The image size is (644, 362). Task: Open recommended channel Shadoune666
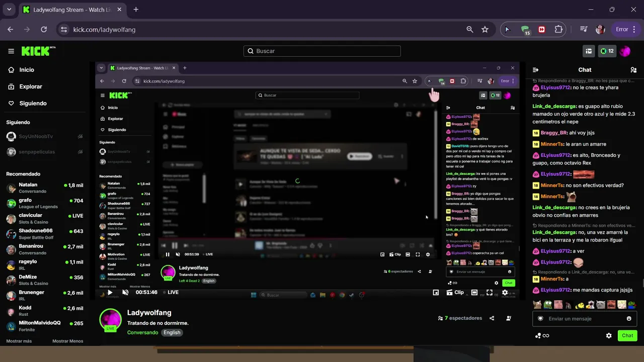[x=44, y=234]
